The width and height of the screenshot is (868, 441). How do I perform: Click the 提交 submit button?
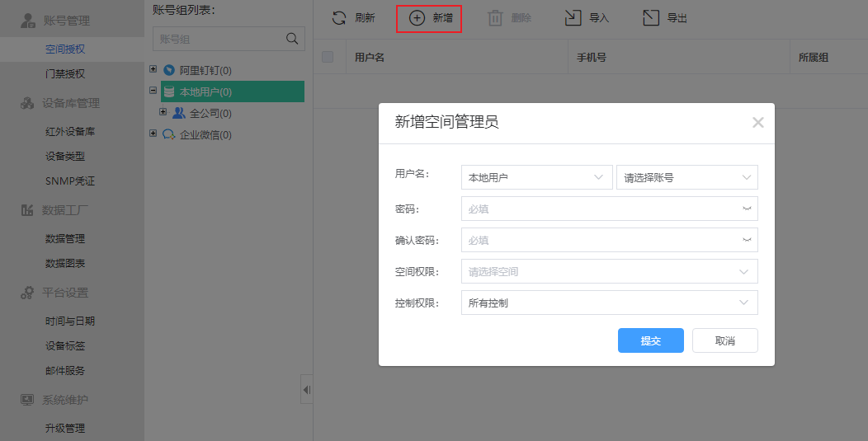[x=650, y=340]
